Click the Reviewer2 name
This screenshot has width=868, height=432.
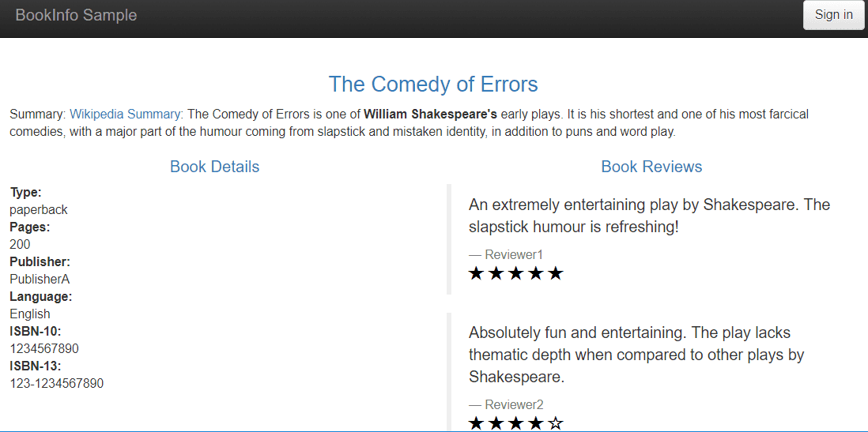[x=514, y=405]
